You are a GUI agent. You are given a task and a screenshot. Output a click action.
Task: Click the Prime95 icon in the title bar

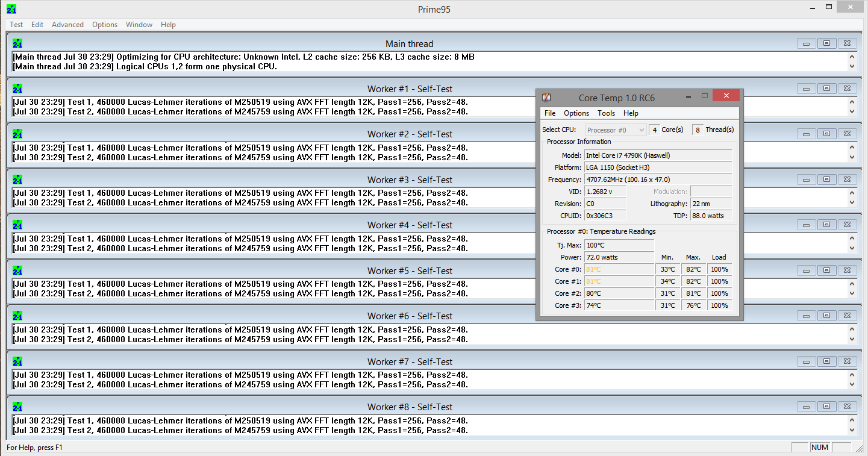(x=11, y=9)
